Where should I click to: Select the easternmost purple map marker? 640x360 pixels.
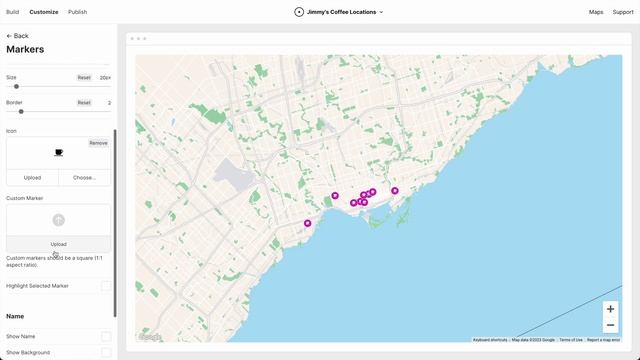click(395, 191)
